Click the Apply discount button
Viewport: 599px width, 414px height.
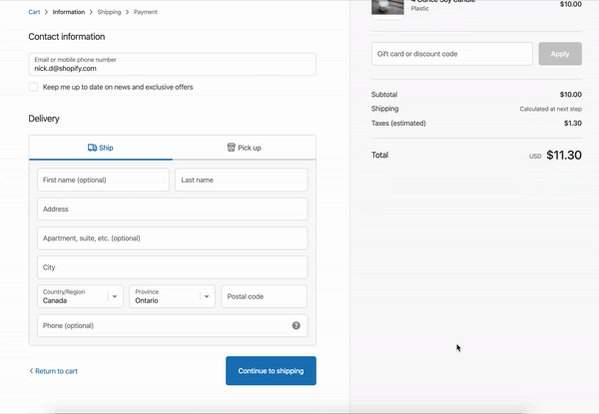(560, 54)
